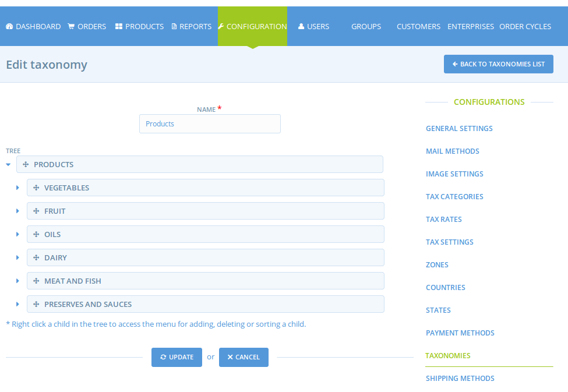Focus the Name input field
This screenshot has height=392, width=568.
tap(210, 124)
